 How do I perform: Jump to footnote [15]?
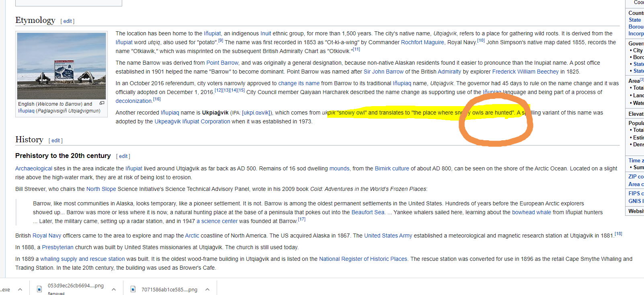point(241,90)
